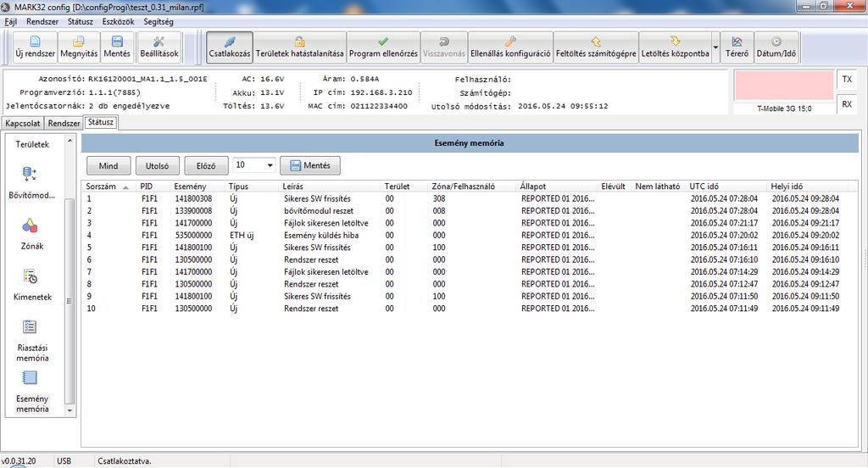This screenshot has height=468, width=868.
Task: Open Térerő signal strength
Action: (737, 47)
